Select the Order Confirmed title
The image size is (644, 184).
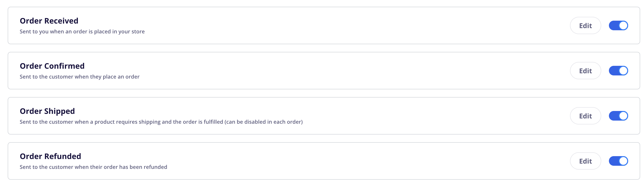point(52,66)
